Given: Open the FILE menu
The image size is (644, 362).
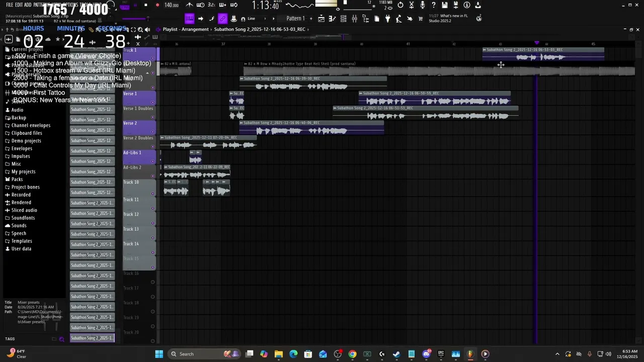Looking at the screenshot, I should click(x=10, y=5).
